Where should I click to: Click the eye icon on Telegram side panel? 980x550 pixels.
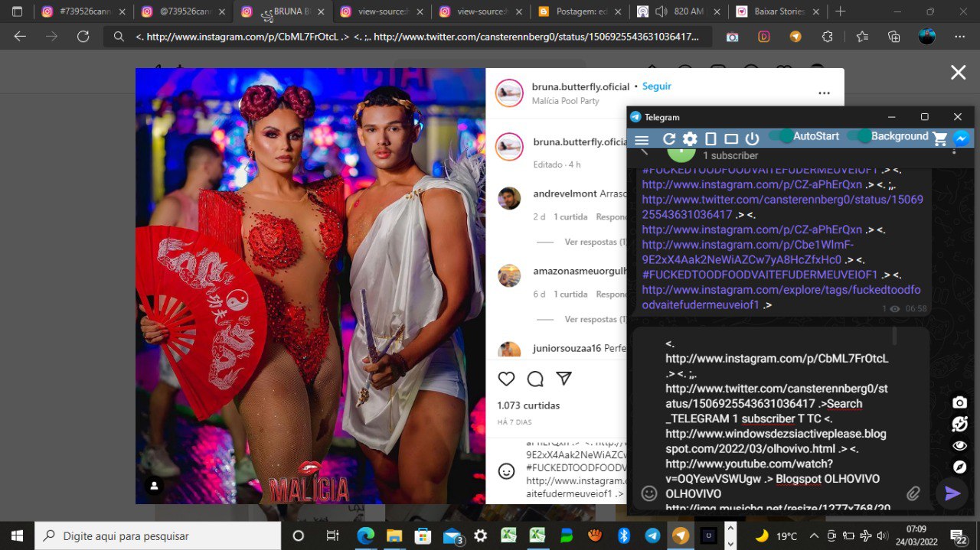tap(959, 445)
